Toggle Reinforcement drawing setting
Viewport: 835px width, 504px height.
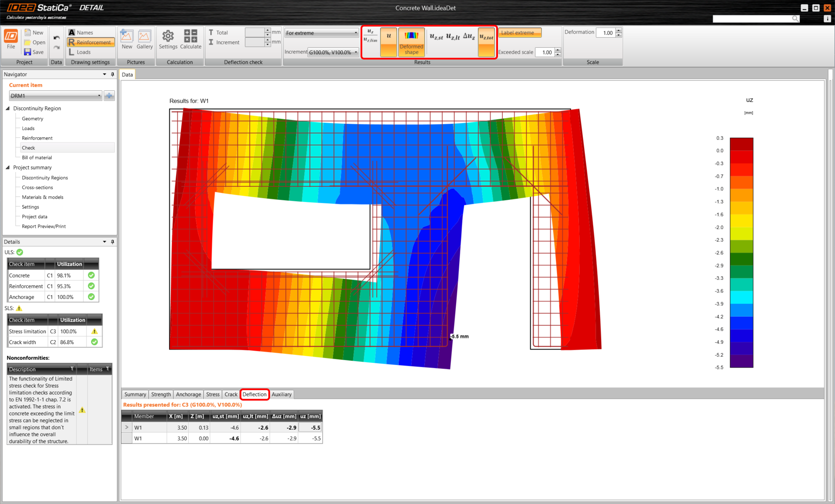point(90,42)
